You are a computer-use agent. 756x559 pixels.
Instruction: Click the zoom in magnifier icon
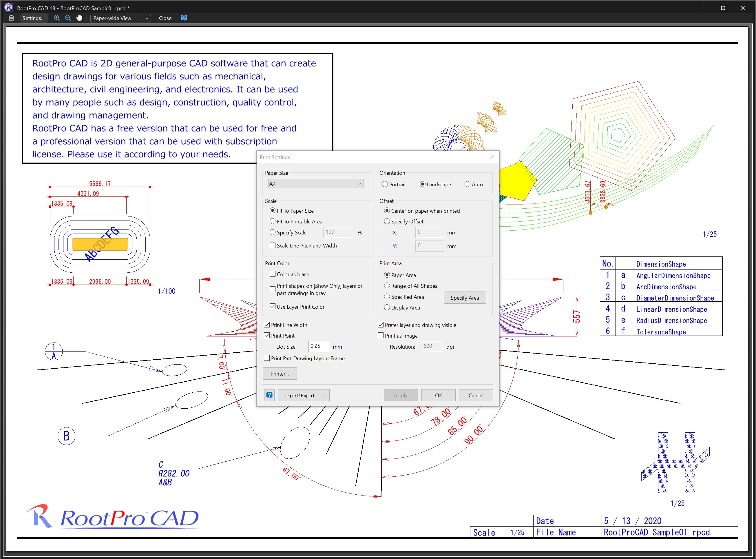pos(57,18)
